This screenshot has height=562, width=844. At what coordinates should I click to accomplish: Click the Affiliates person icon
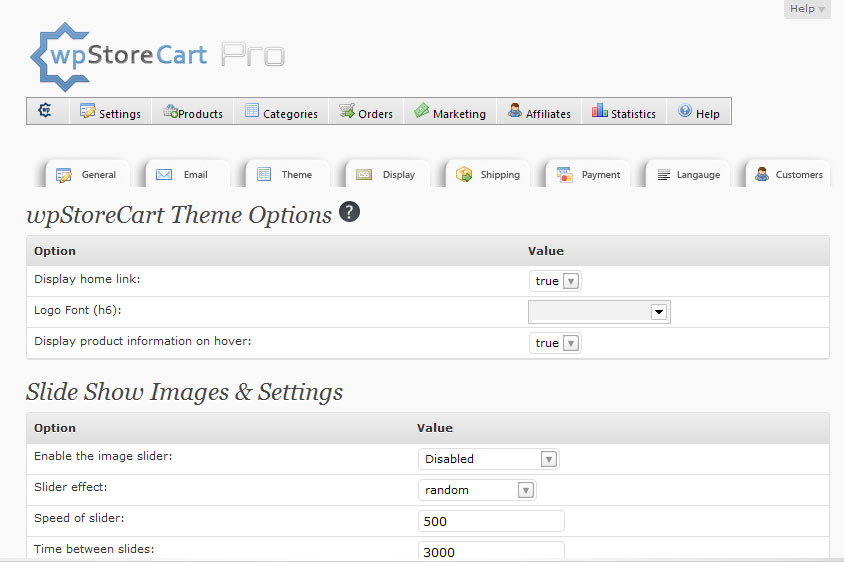pyautogui.click(x=515, y=111)
